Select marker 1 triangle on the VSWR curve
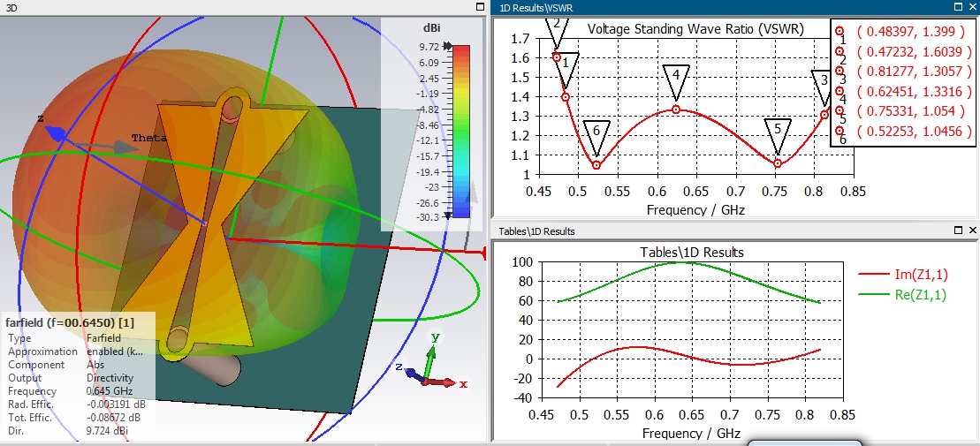980x446 pixels. point(566,71)
